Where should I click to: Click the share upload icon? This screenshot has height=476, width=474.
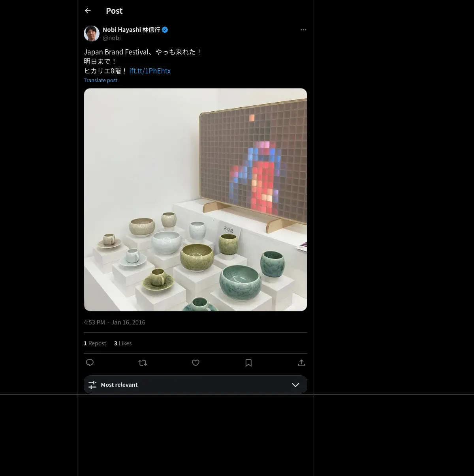301,363
